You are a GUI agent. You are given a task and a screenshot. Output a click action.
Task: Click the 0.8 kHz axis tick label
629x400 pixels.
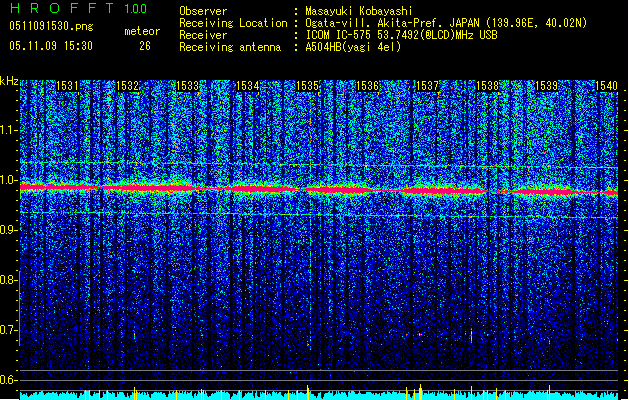coord(8,280)
